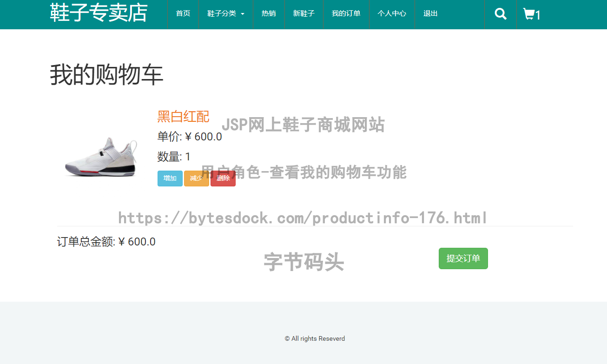Click the 数量: 1 text
The image size is (607, 364).
174,157
